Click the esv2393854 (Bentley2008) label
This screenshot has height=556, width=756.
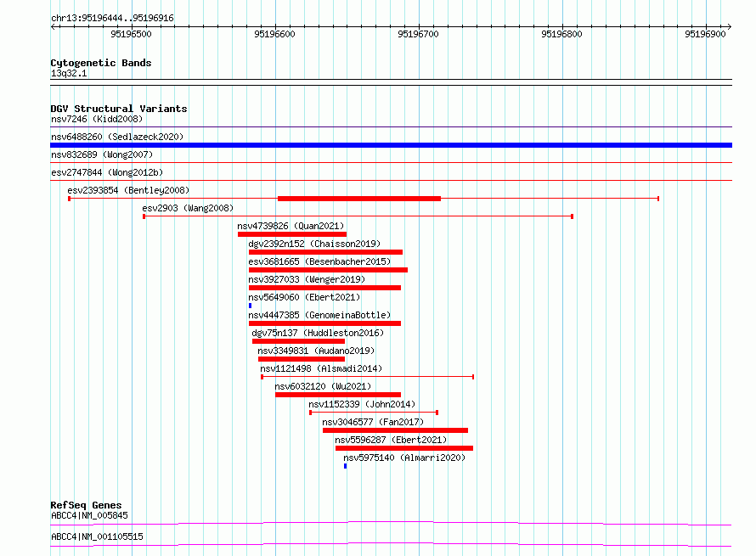[x=128, y=190]
